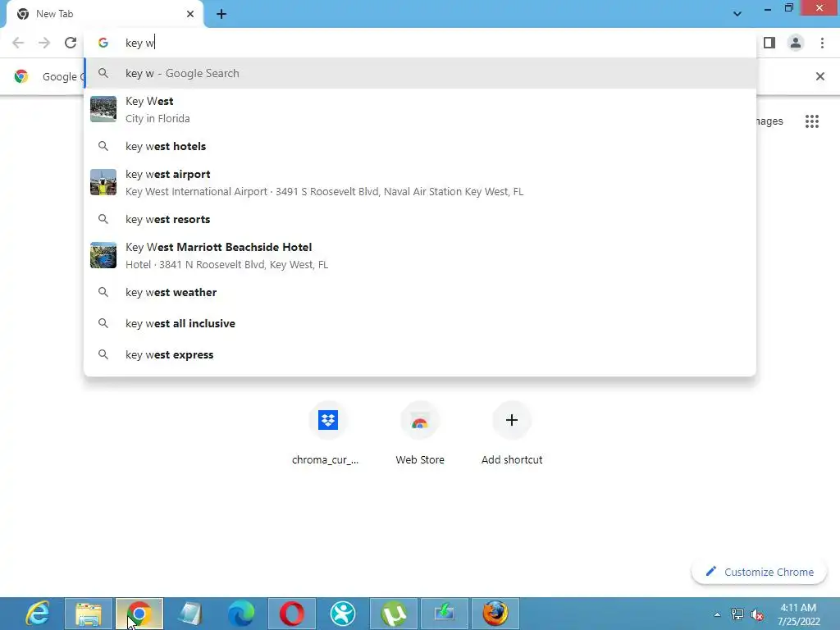This screenshot has width=840, height=630.
Task: Open the profile avatar menu
Action: 796,43
